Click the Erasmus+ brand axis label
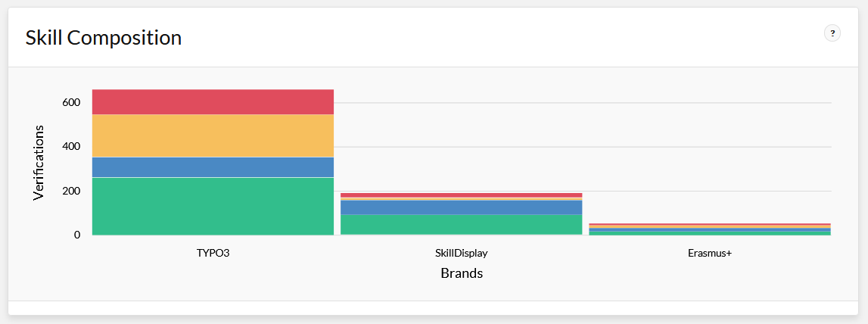Screen dimensions: 868x324 coord(709,253)
